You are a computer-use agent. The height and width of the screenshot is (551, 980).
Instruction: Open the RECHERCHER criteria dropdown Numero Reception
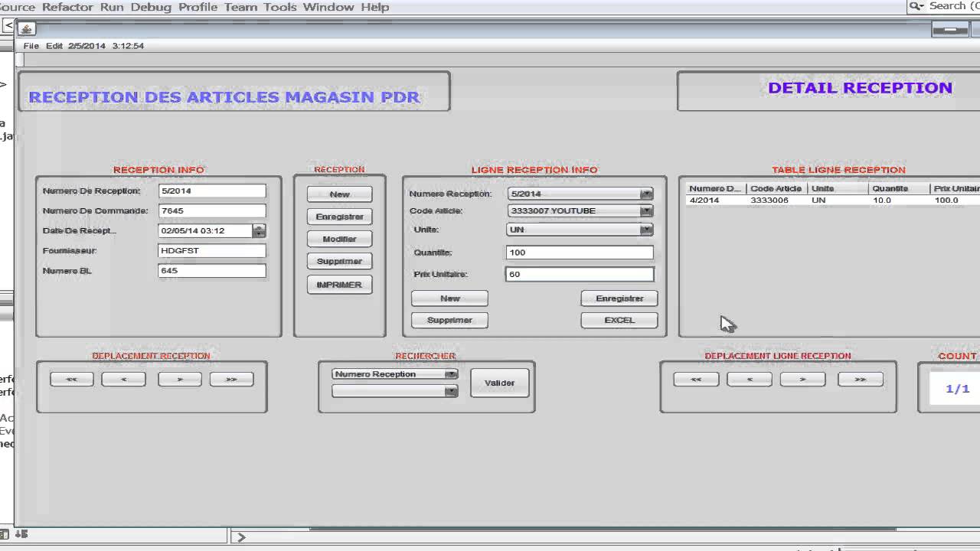tap(394, 374)
